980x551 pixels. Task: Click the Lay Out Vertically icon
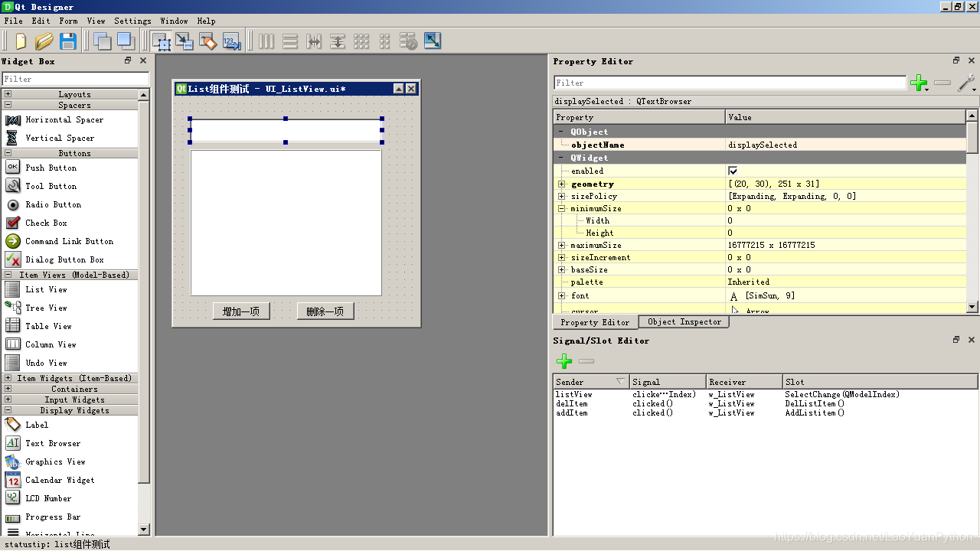290,41
